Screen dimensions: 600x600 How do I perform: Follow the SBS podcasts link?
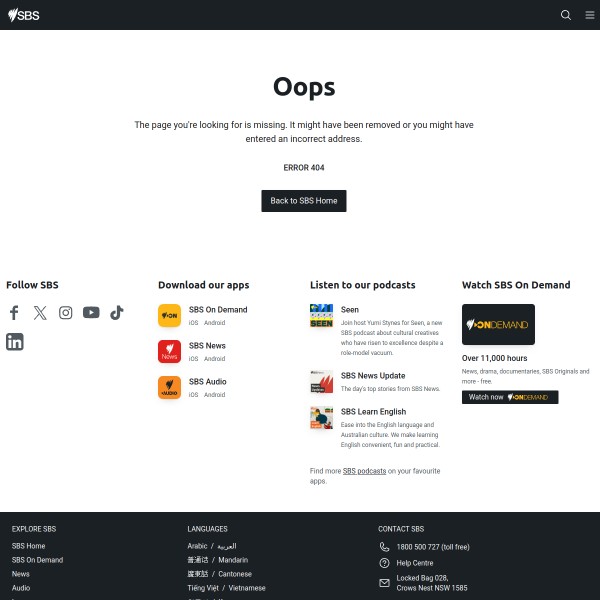point(364,471)
